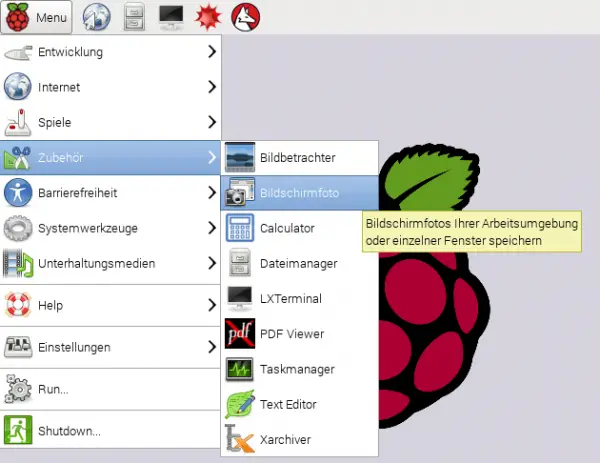Viewport: 600px width, 463px height.
Task: Open Wolfram wolf icon in panel
Action: click(246, 17)
